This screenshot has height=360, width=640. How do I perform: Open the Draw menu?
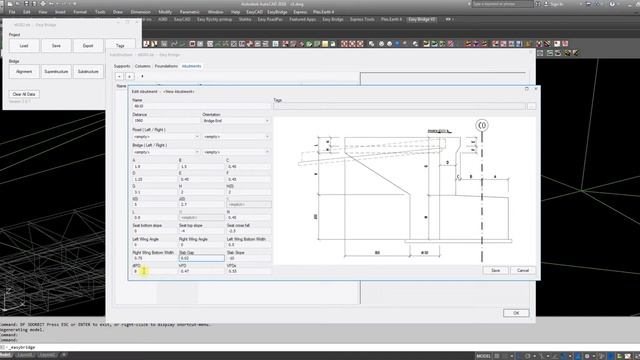coord(118,12)
